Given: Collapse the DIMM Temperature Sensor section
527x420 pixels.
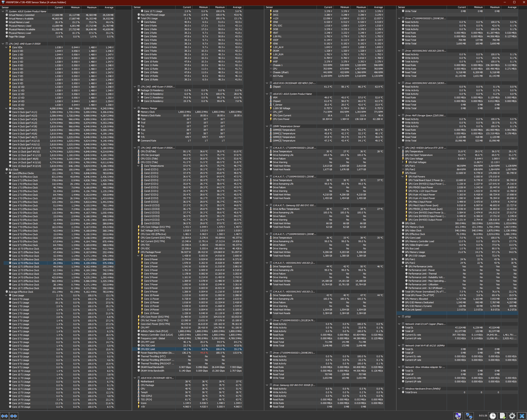Looking at the screenshot, I should (267, 126).
